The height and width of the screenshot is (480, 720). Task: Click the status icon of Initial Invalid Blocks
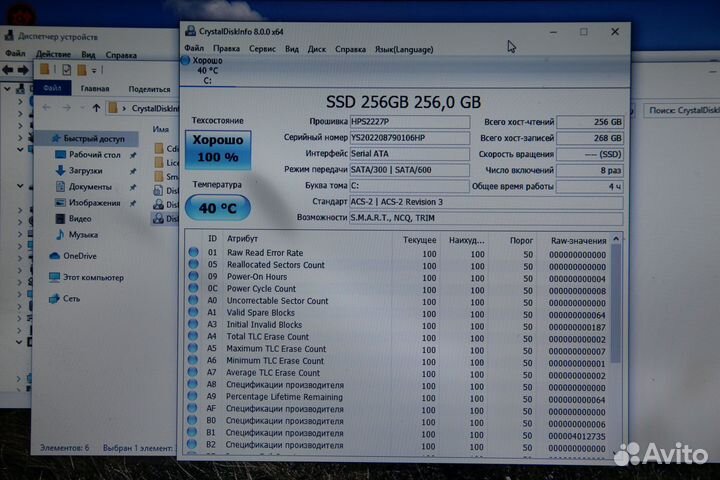[193, 324]
